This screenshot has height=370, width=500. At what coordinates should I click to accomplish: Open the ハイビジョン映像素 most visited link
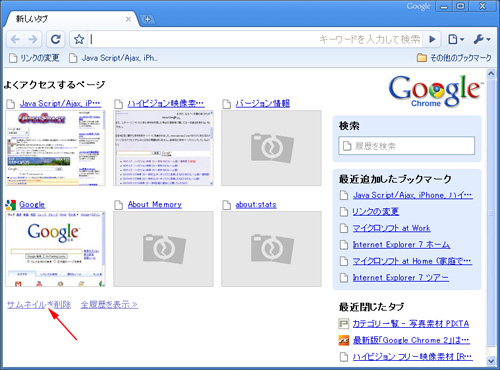click(x=166, y=103)
